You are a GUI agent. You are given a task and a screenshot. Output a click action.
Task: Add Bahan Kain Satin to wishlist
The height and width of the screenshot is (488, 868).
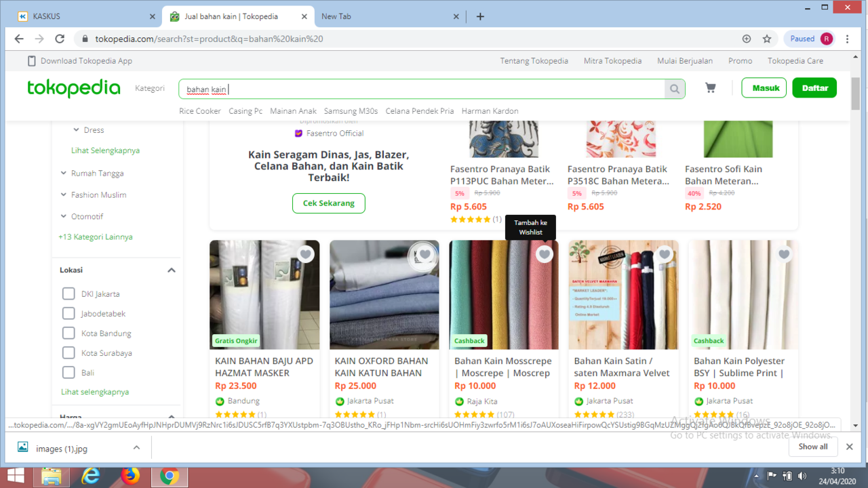665,254
